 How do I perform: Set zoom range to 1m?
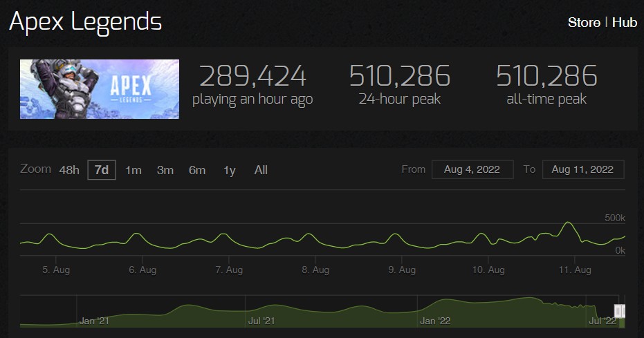134,170
